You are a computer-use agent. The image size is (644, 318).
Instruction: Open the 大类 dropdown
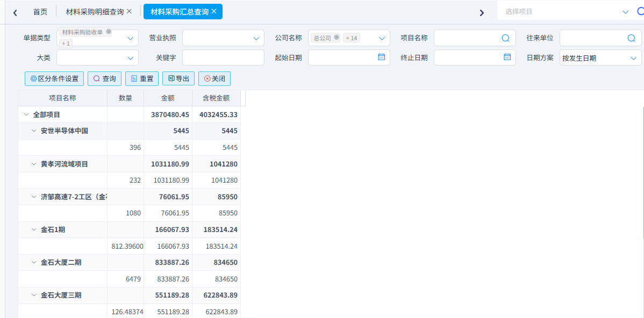[x=130, y=58]
